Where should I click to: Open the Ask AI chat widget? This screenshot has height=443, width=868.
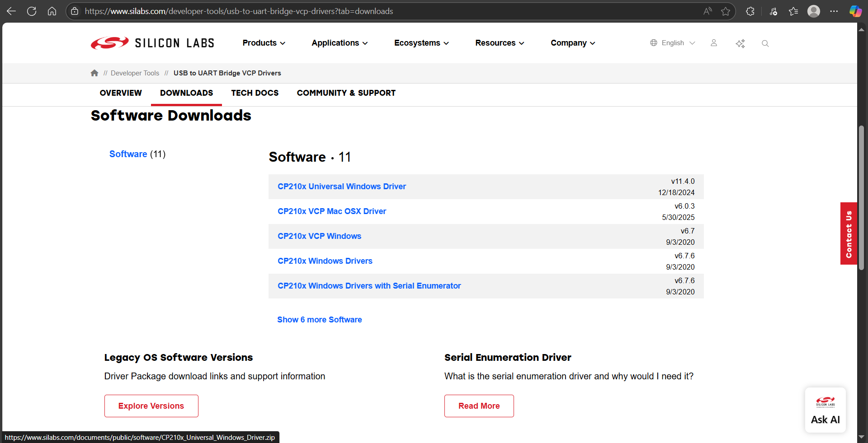pyautogui.click(x=826, y=410)
